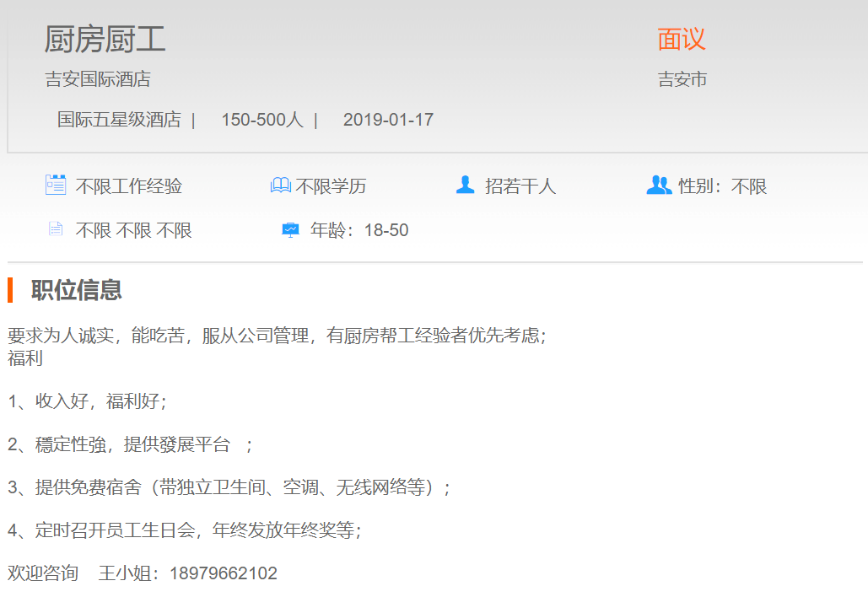Image resolution: width=868 pixels, height=597 pixels.
Task: Click the single person headcount icon
Action: 465,185
